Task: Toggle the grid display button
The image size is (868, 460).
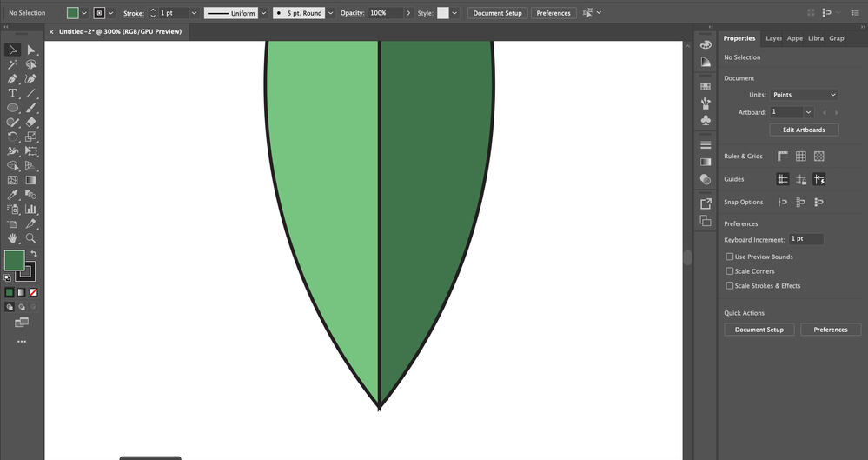Action: 800,157
